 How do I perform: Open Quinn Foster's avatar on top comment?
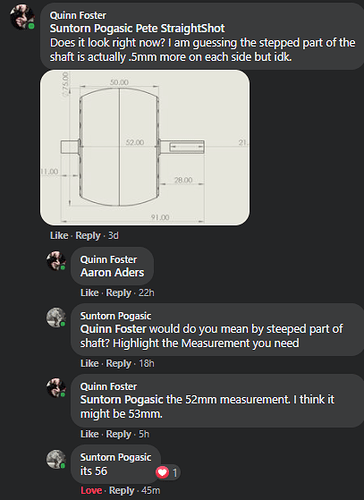[22, 17]
